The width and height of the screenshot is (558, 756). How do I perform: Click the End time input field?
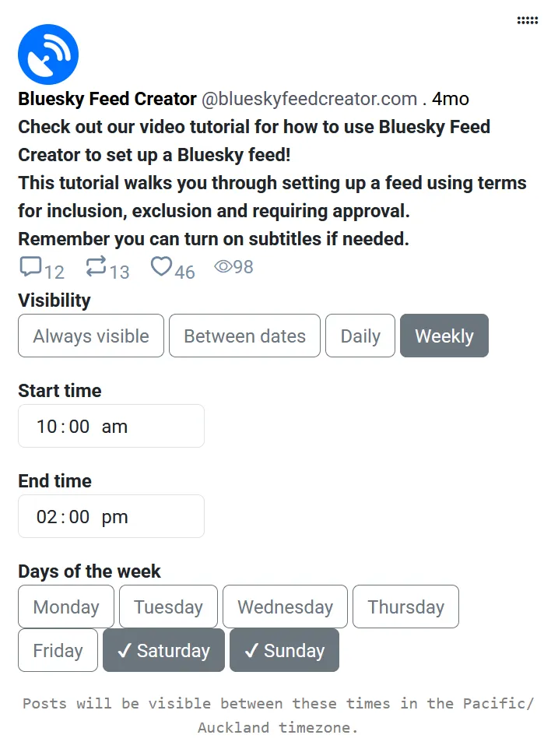[111, 516]
